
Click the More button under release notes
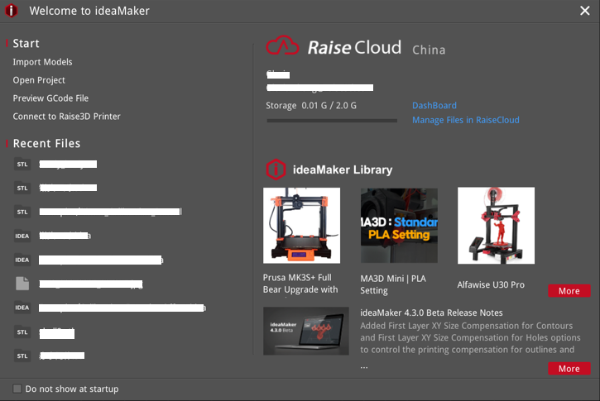(569, 368)
